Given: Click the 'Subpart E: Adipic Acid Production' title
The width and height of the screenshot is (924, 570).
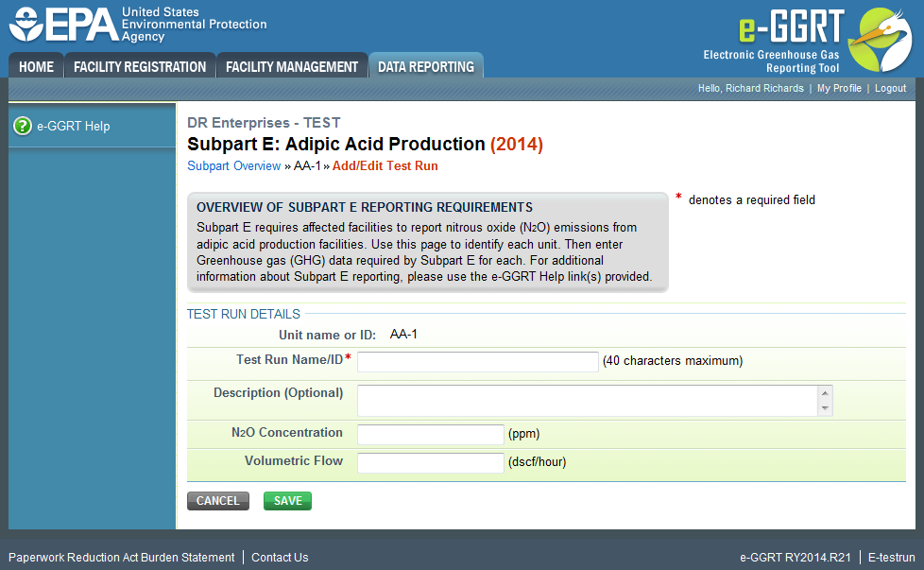Looking at the screenshot, I should (336, 145).
